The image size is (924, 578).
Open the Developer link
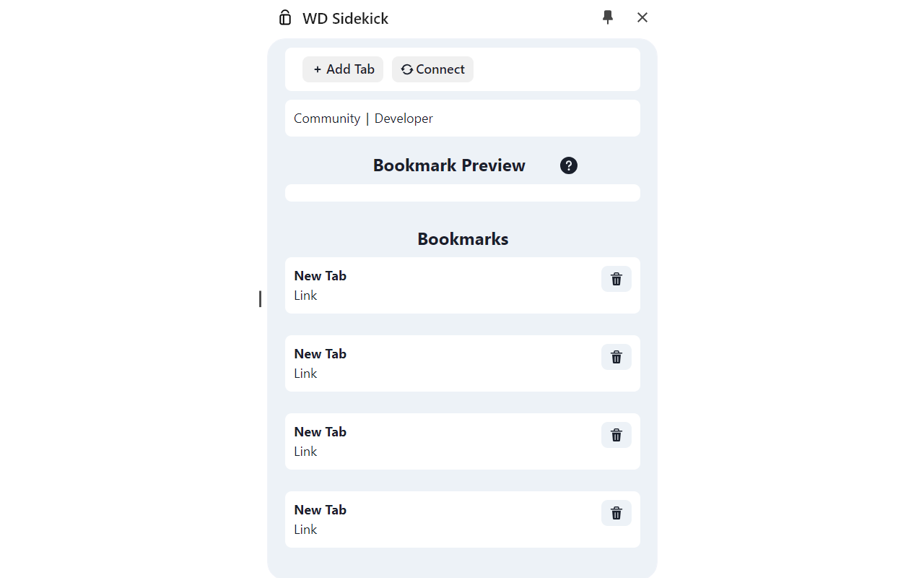pyautogui.click(x=404, y=118)
